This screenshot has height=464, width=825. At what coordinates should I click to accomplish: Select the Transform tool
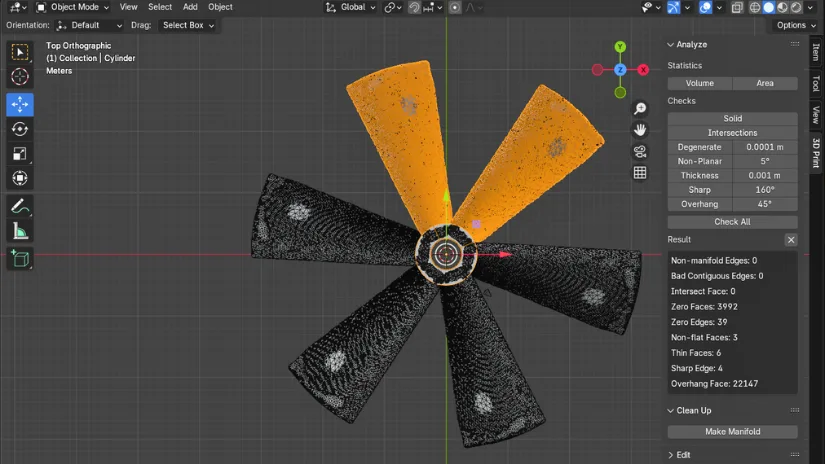click(20, 178)
